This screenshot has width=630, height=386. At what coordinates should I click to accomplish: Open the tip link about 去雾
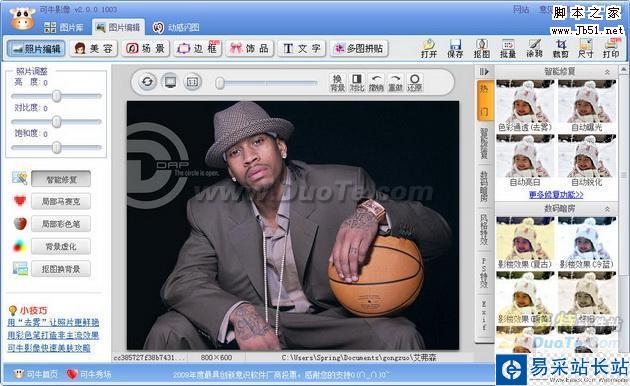[x=53, y=323]
